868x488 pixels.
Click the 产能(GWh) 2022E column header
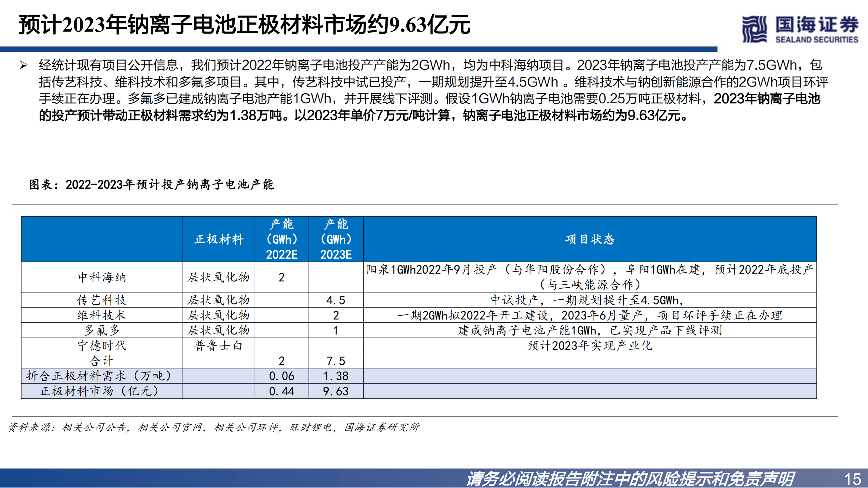282,239
